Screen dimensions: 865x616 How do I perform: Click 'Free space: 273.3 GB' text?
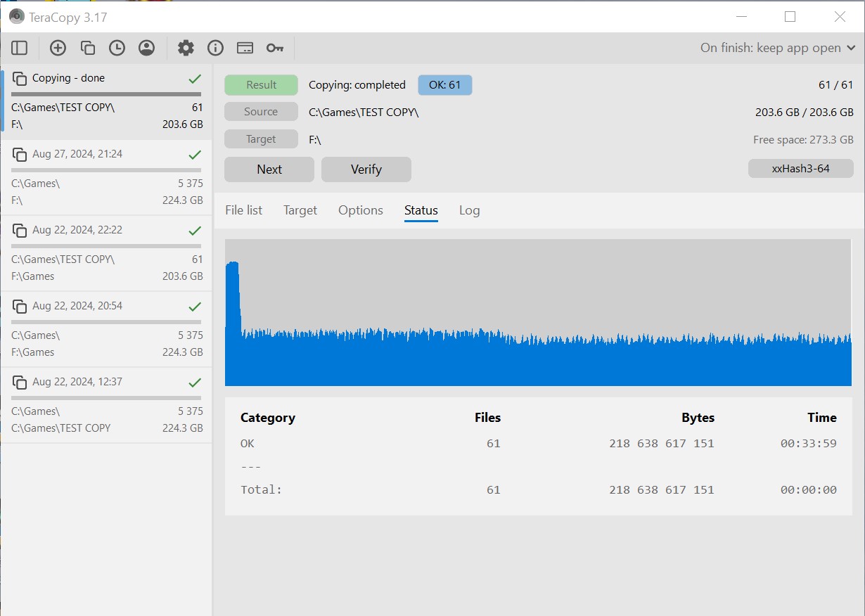(803, 140)
